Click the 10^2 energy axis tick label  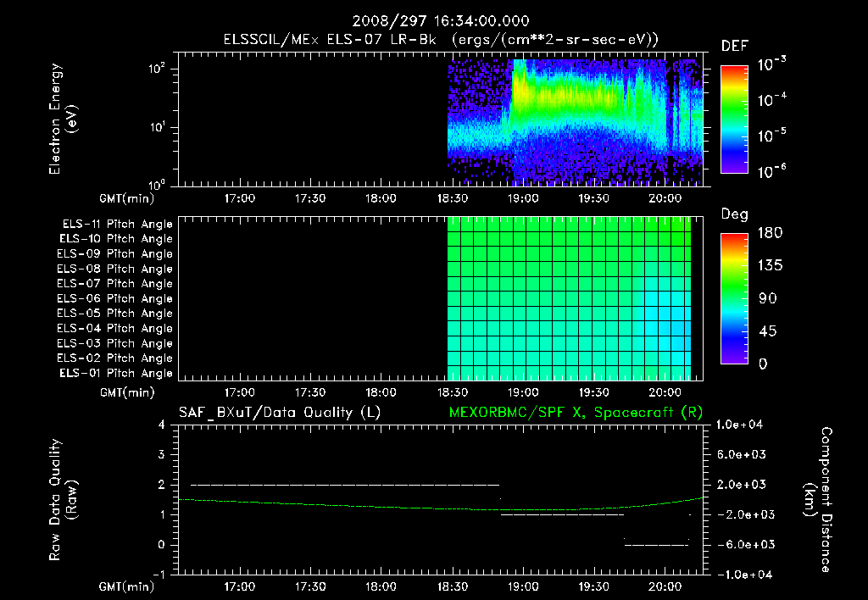[x=157, y=69]
